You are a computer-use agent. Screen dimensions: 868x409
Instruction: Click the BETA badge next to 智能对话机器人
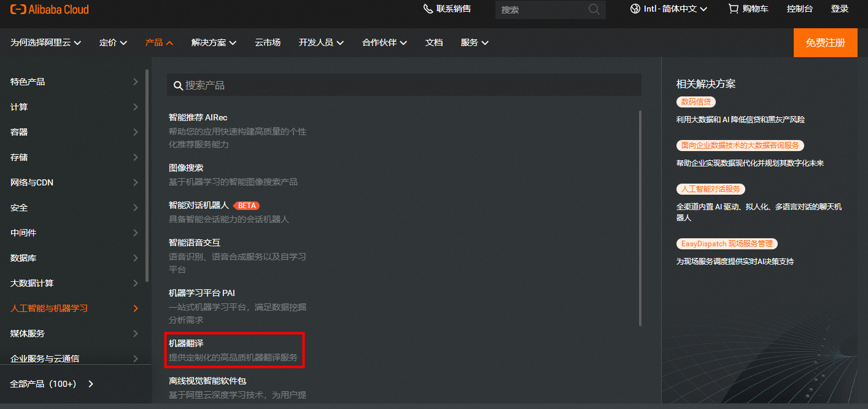tap(246, 205)
